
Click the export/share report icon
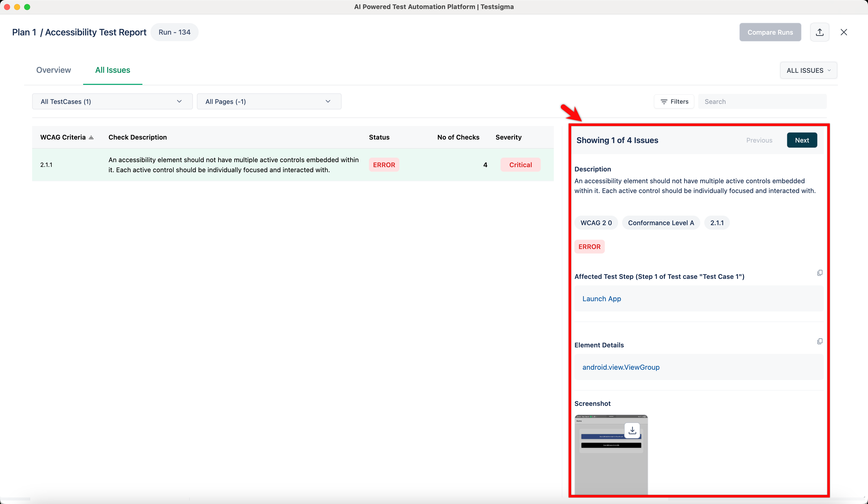click(x=820, y=32)
